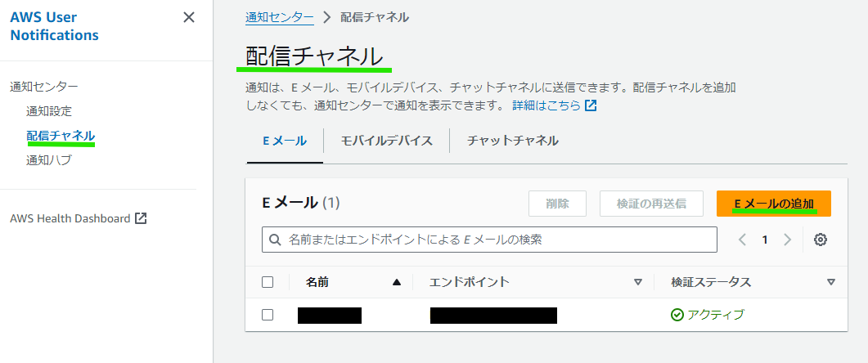Click the external link icon beside 詳細はこちら
The height and width of the screenshot is (363, 868).
pyautogui.click(x=591, y=105)
